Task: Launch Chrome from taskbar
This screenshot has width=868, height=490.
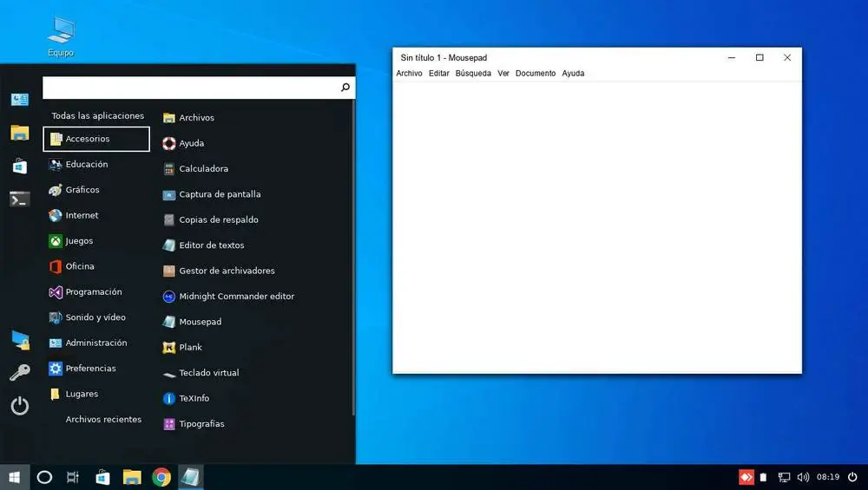Action: (161, 477)
